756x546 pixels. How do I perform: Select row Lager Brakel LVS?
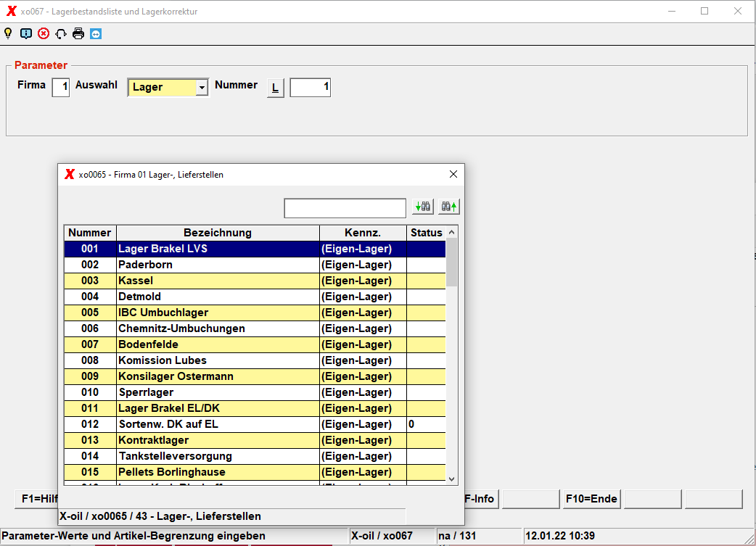pos(255,249)
